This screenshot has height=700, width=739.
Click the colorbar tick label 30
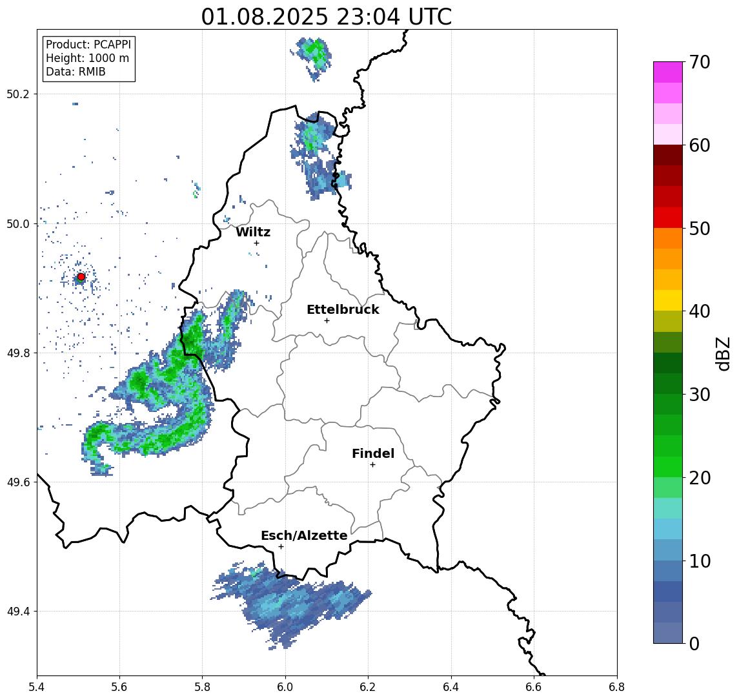pos(700,395)
